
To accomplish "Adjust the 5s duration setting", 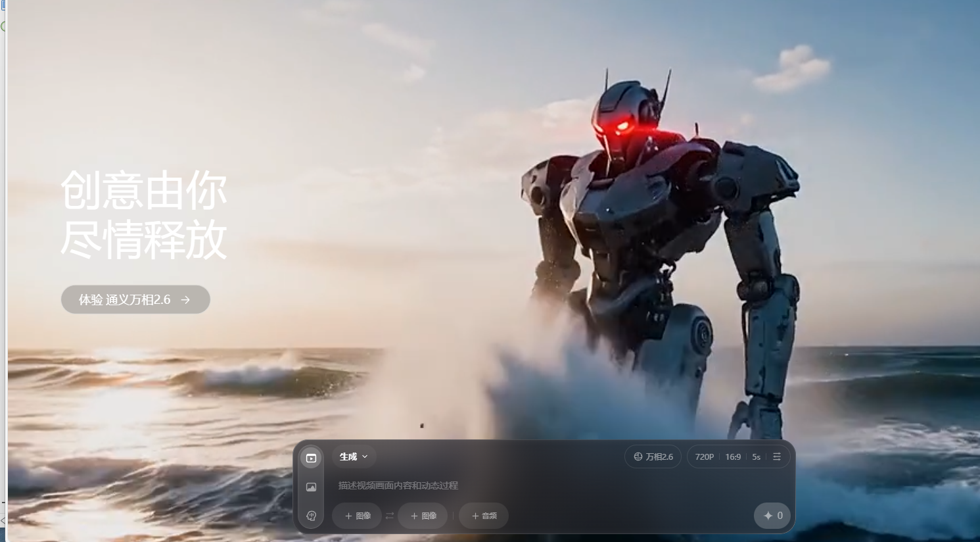I will tap(756, 456).
